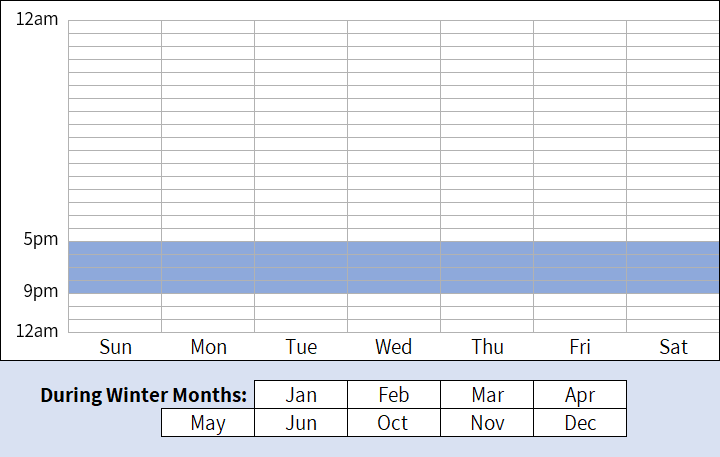Select the Dec month cell
This screenshot has height=457, width=720.
click(x=580, y=423)
